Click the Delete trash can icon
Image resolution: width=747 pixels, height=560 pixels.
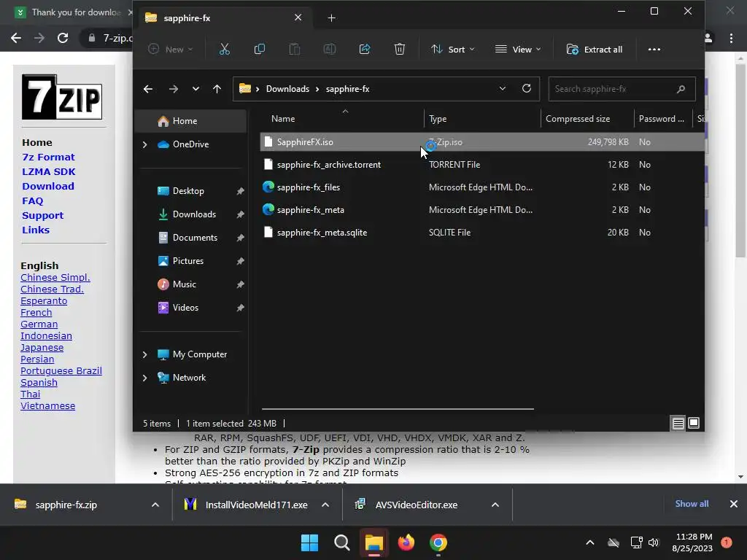(x=399, y=49)
